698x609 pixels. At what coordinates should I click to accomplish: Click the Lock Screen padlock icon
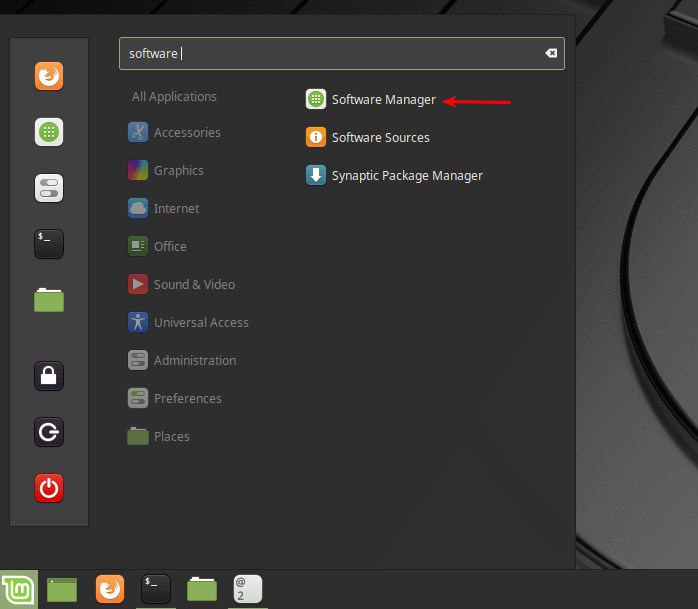point(49,376)
